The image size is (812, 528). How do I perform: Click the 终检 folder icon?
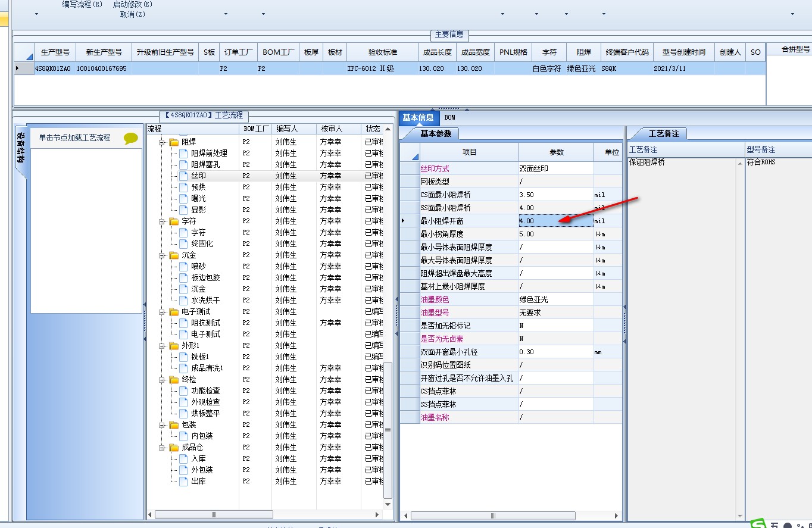pos(174,380)
